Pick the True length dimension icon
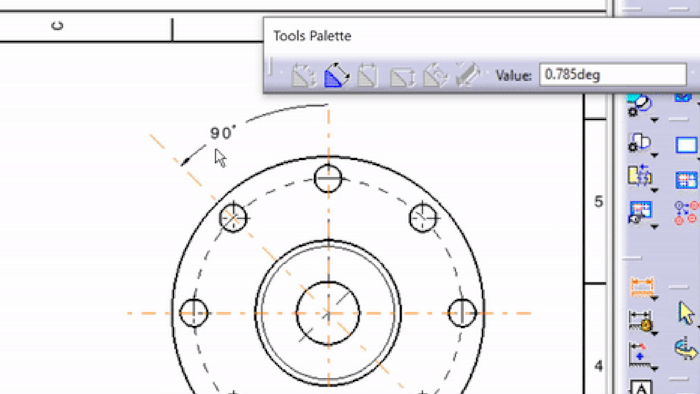 pos(467,75)
